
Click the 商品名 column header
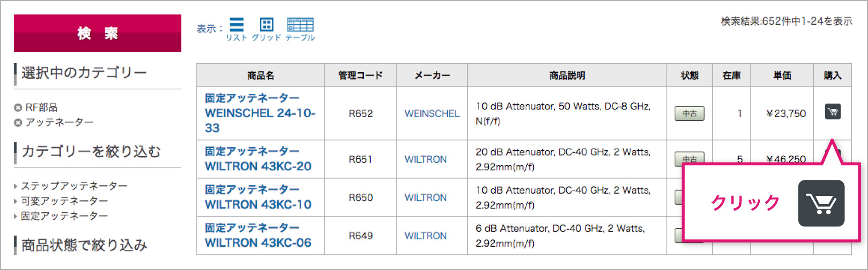(x=260, y=76)
